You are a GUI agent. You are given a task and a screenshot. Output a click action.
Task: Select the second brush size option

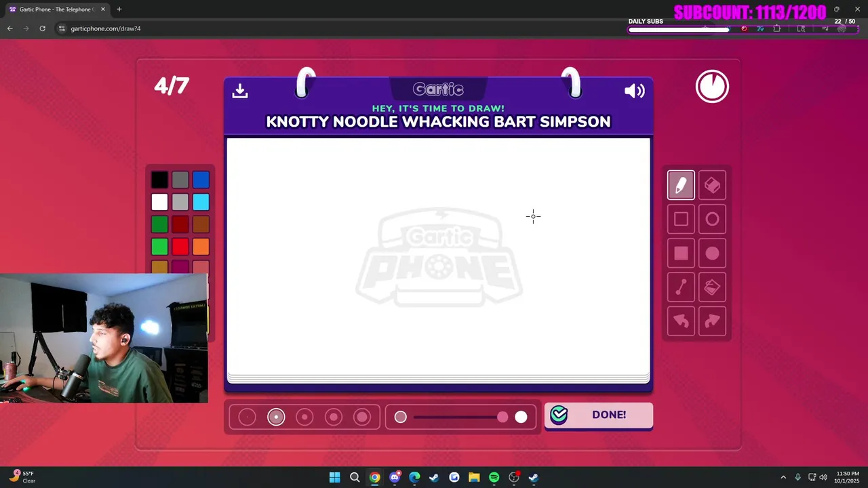(x=276, y=417)
